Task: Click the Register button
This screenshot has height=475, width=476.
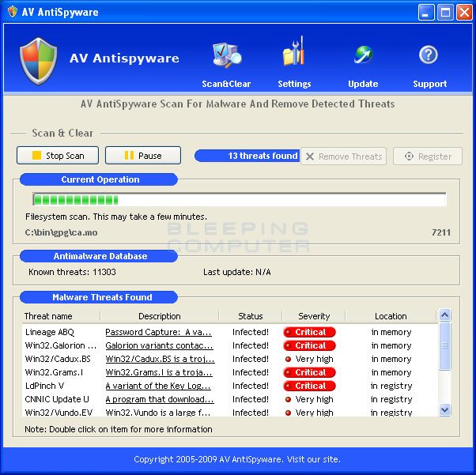Action: tap(428, 156)
